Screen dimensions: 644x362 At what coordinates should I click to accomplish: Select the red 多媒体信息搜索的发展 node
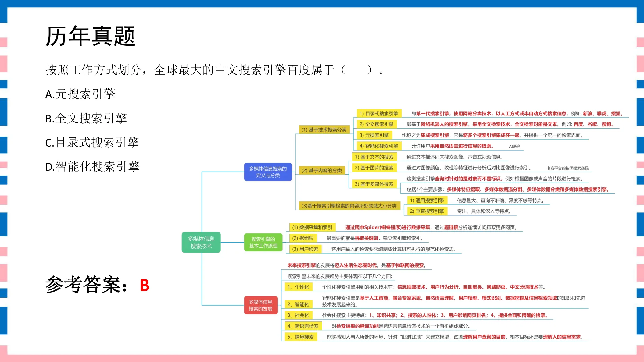[261, 305]
